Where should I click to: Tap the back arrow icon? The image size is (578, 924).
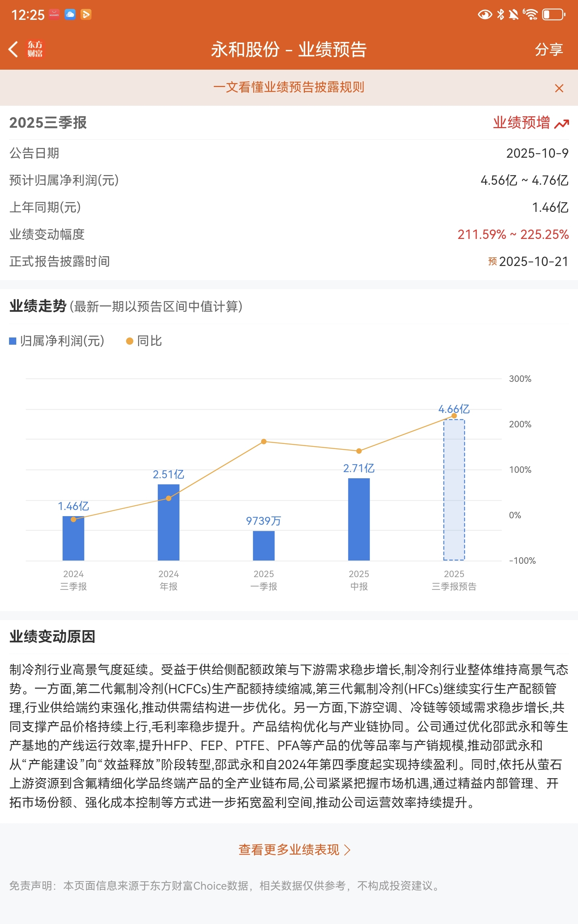point(13,49)
